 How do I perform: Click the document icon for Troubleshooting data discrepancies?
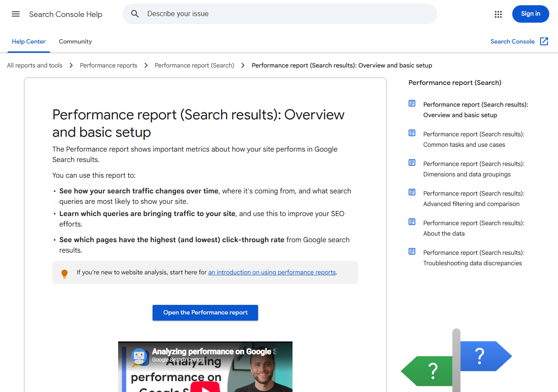(412, 251)
